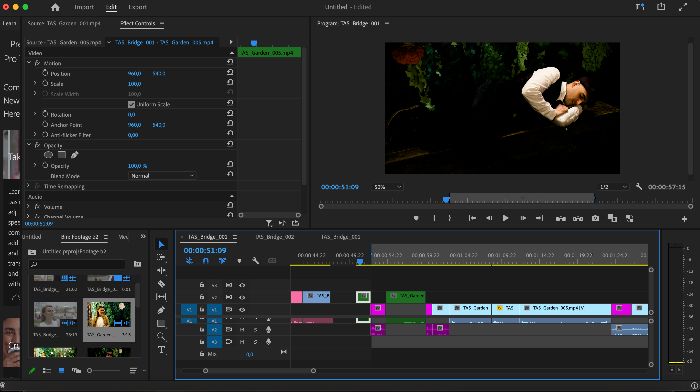Go to In point
Screen dimensions: 700x392
[471, 218]
